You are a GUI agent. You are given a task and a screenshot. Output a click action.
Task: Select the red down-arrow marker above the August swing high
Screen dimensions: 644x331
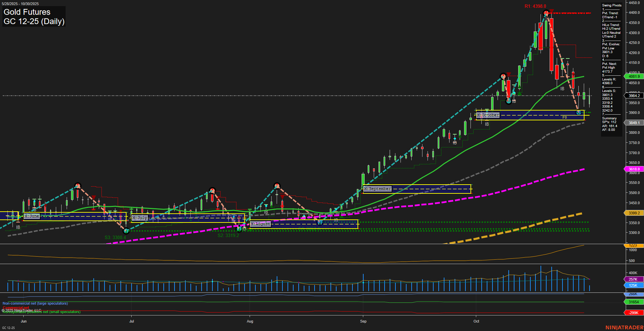(x=282, y=196)
